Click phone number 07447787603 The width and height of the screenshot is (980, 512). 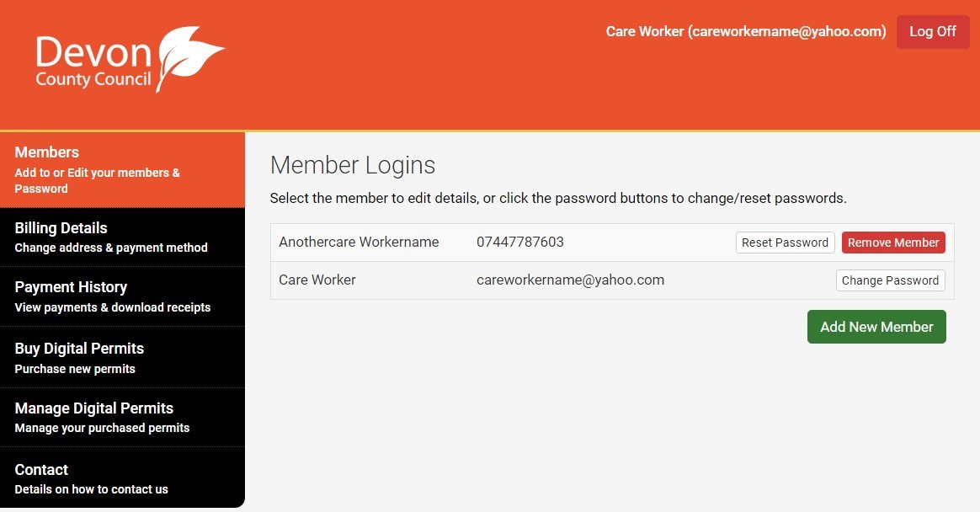tap(520, 242)
